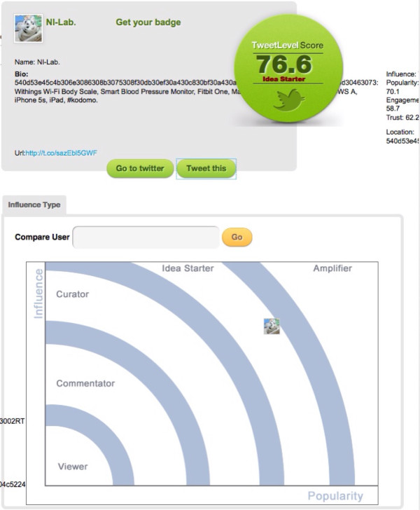Viewport: 420px width, 510px height.
Task: Click the 58.7 engagement value
Action: (393, 109)
